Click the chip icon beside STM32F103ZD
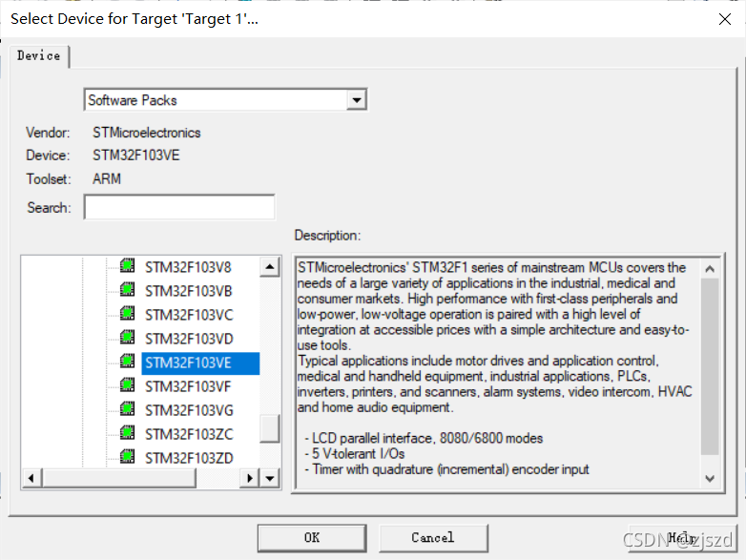This screenshot has height=560, width=746. (127, 456)
